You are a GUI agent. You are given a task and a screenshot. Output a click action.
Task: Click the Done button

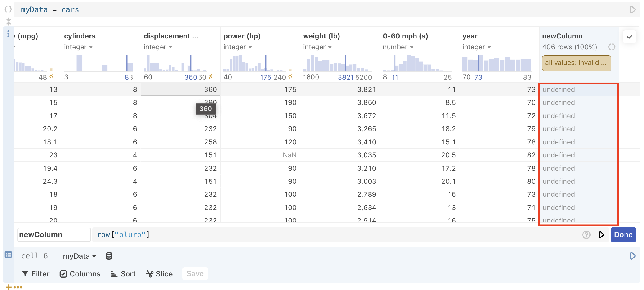623,235
